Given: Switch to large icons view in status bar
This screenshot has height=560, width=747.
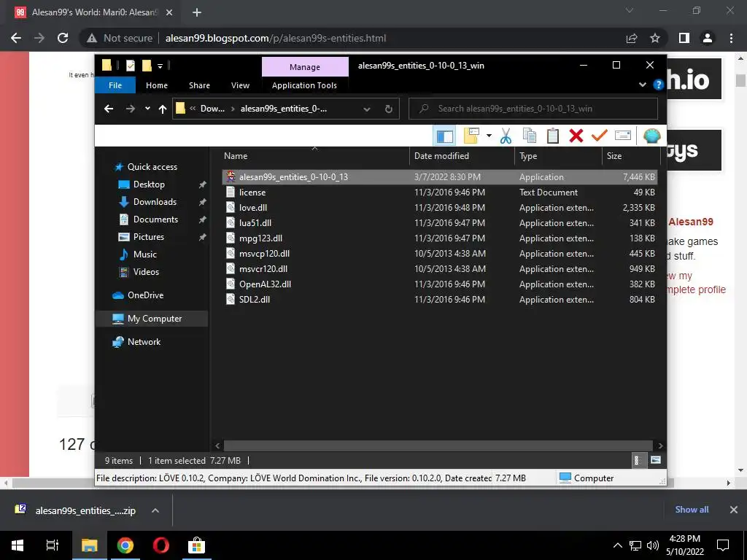Looking at the screenshot, I should point(656,460).
